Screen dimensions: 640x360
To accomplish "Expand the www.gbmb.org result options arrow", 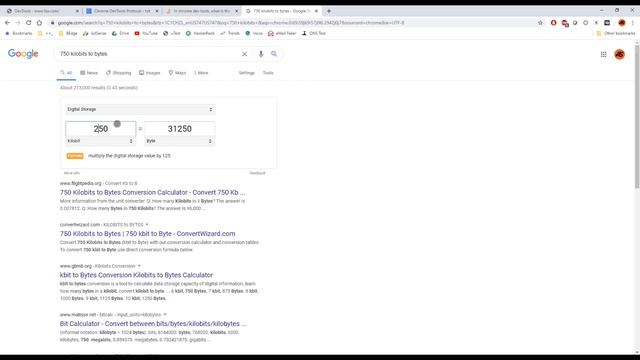I will tap(139, 266).
